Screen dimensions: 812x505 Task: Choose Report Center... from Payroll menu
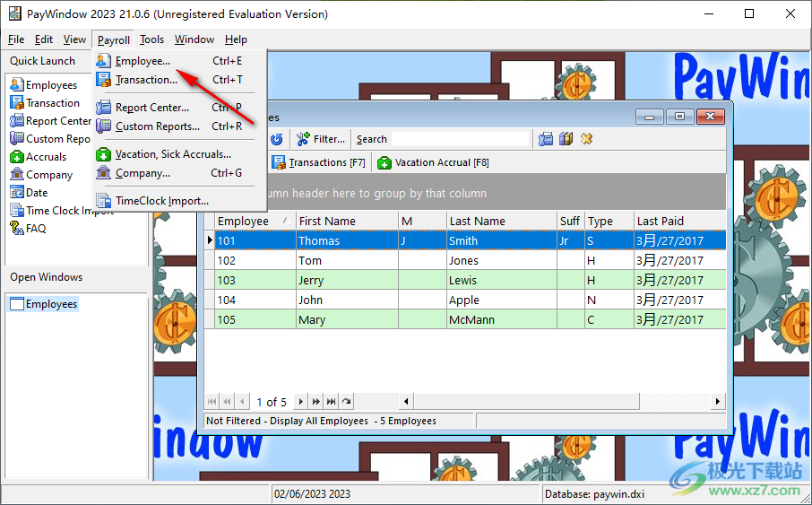(x=179, y=108)
